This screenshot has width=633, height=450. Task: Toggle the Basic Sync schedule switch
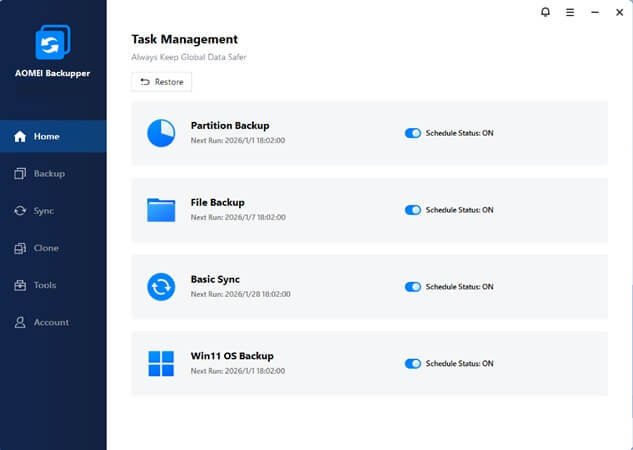click(412, 287)
